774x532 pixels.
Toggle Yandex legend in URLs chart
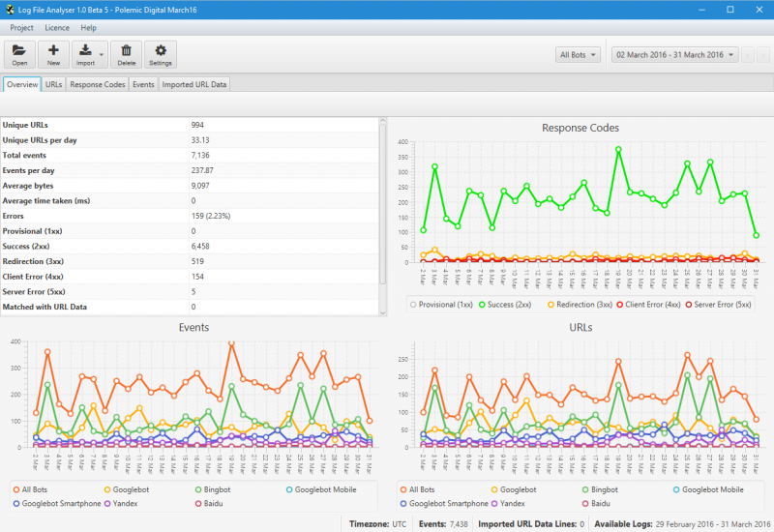click(x=508, y=503)
